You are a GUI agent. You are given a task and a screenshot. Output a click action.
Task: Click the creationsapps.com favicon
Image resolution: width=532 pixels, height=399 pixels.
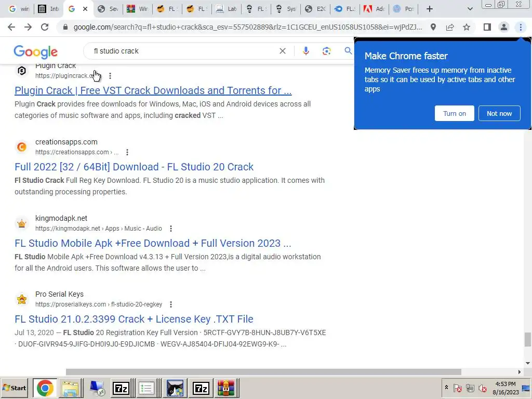pos(22,147)
